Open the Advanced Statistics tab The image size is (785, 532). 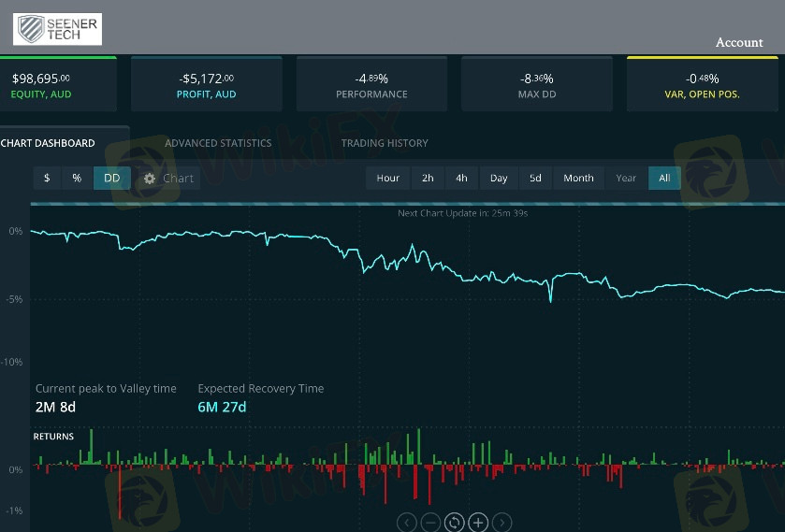218,143
